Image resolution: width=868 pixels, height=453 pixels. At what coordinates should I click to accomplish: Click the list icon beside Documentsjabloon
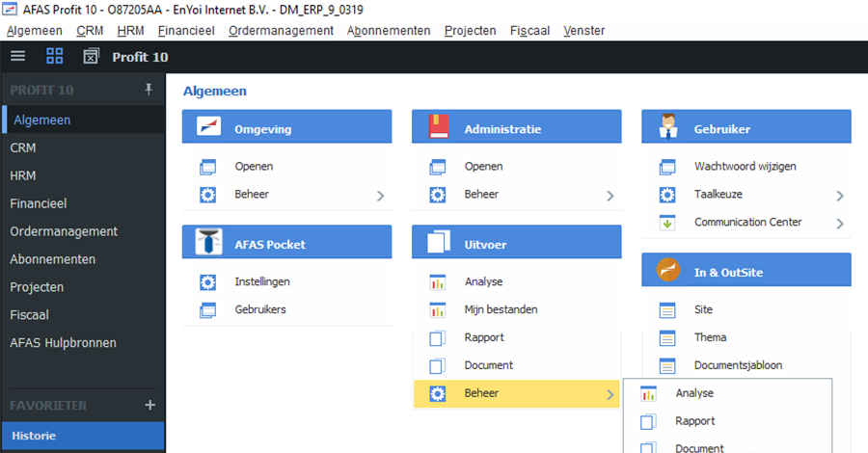tap(667, 365)
